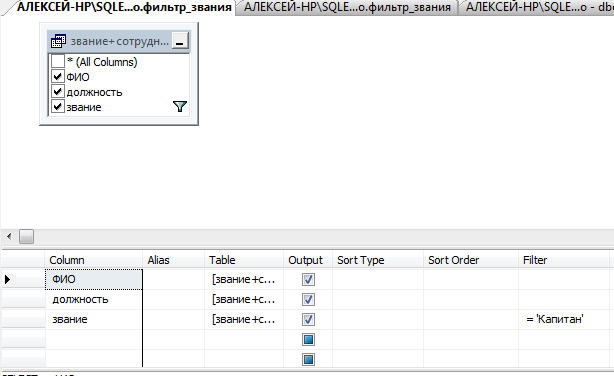
Task: Click the Alias column header
Action: click(x=173, y=260)
